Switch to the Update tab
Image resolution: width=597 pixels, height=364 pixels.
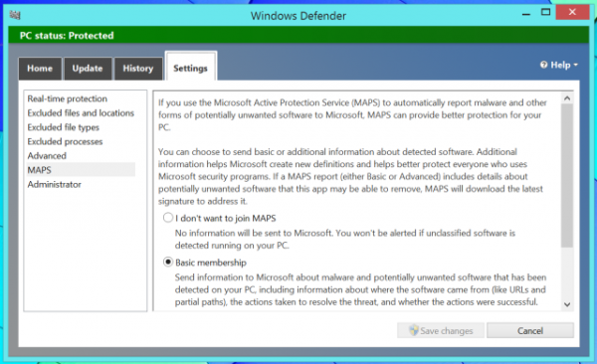point(88,69)
